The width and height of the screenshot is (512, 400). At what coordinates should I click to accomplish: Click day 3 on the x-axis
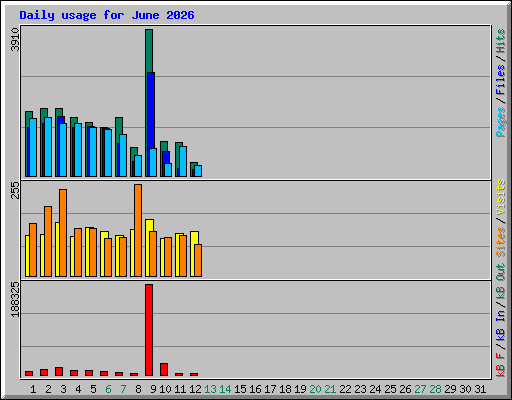(63, 389)
